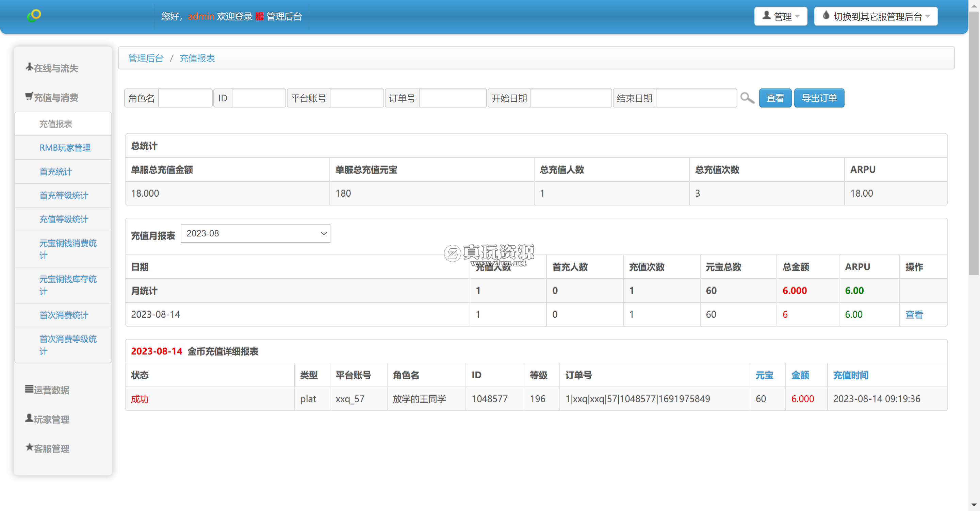
Task: Select 充值报表 in the sidebar
Action: click(x=63, y=124)
